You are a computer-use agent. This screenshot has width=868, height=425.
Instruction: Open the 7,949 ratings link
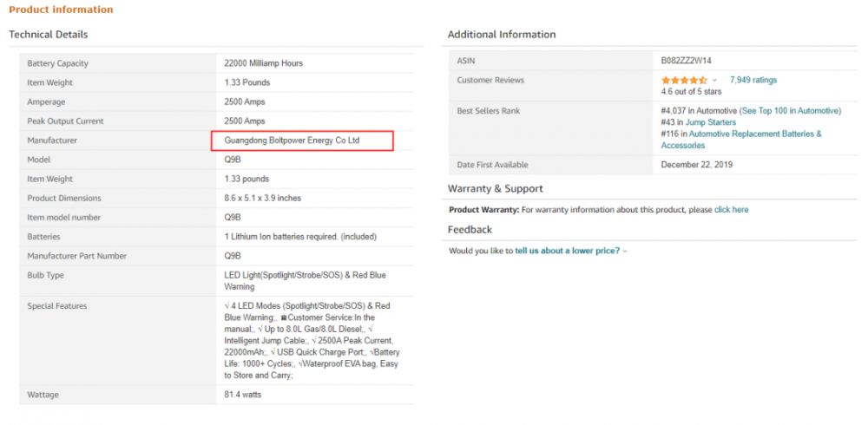753,80
